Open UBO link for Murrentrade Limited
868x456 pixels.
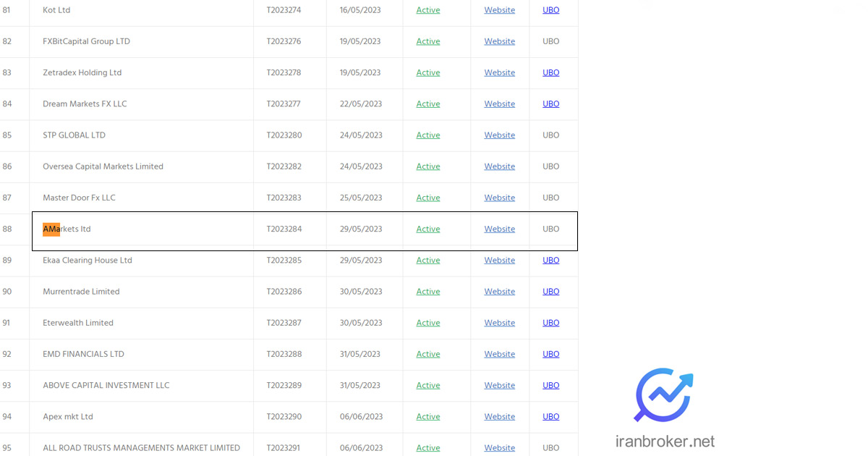(x=551, y=291)
